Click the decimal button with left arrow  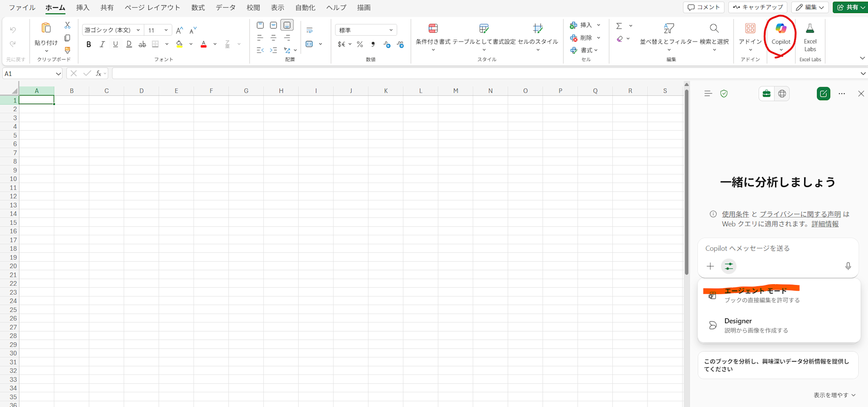click(x=387, y=44)
